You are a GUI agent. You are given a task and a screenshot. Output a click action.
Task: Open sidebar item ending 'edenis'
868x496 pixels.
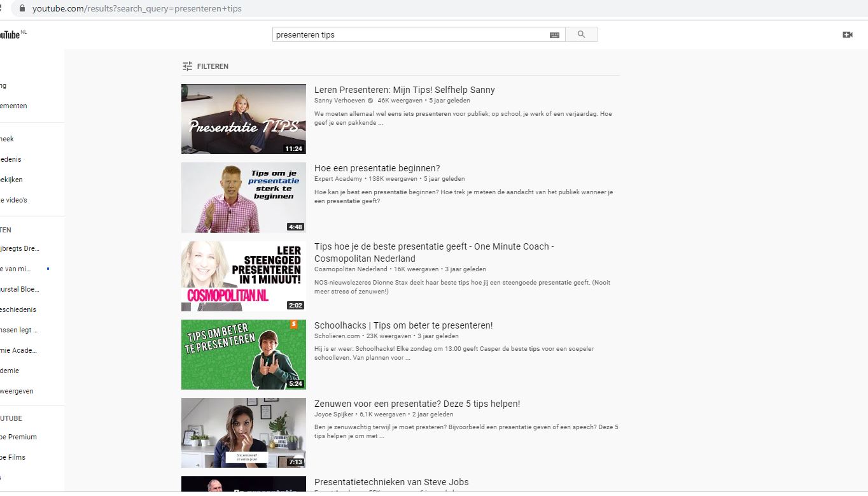pyautogui.click(x=11, y=159)
